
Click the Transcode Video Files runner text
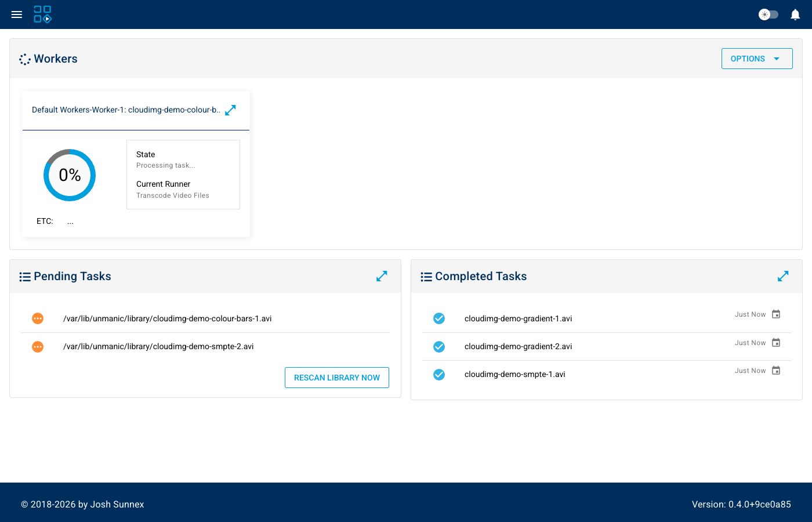(x=173, y=195)
